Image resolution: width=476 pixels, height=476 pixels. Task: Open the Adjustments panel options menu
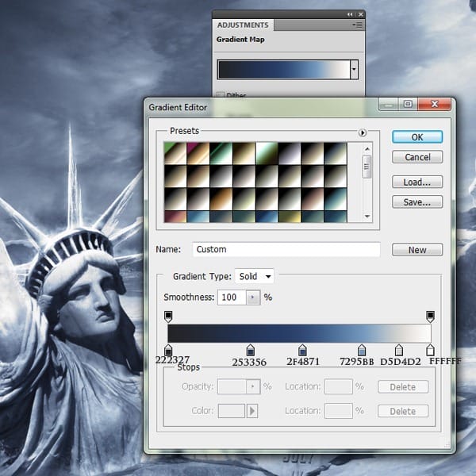click(x=358, y=25)
